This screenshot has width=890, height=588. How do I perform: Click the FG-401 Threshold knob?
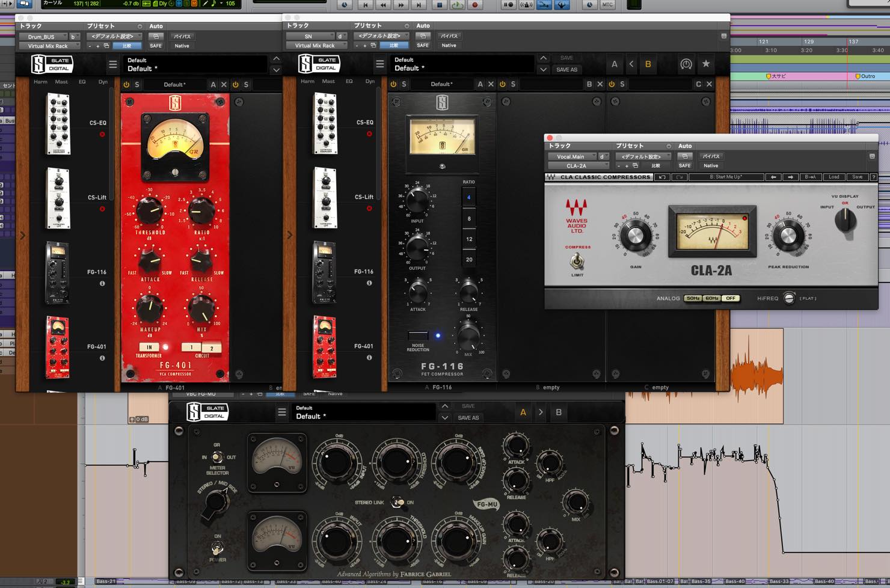(149, 210)
